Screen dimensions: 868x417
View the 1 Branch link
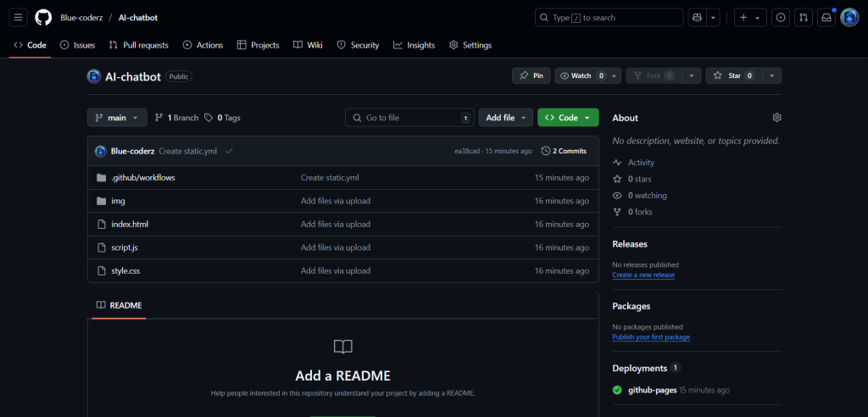coord(176,118)
